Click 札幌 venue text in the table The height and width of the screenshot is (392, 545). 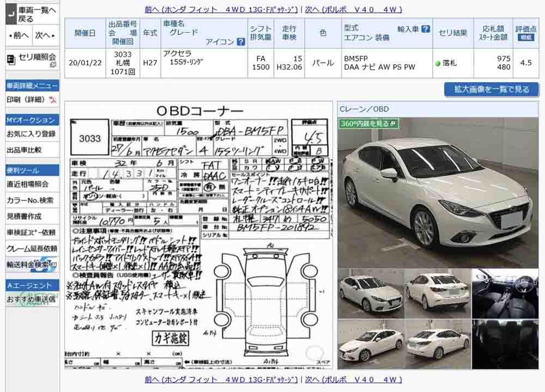click(x=123, y=63)
